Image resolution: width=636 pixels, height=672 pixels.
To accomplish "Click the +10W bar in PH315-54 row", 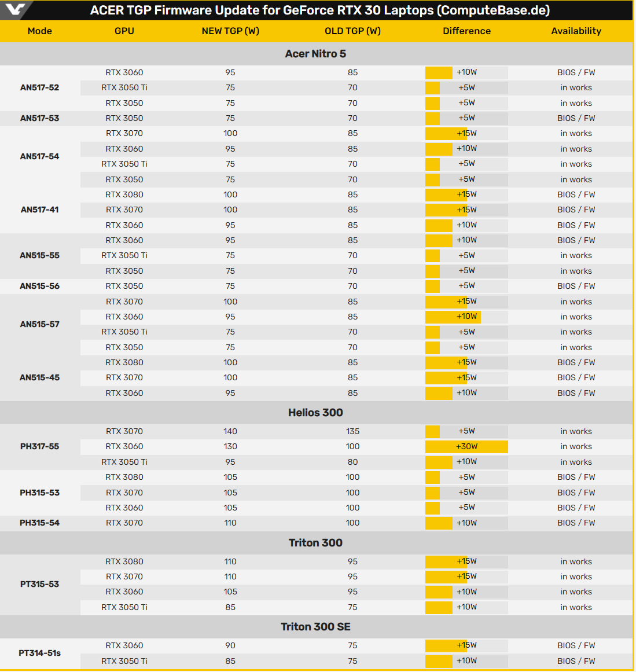I will [439, 523].
